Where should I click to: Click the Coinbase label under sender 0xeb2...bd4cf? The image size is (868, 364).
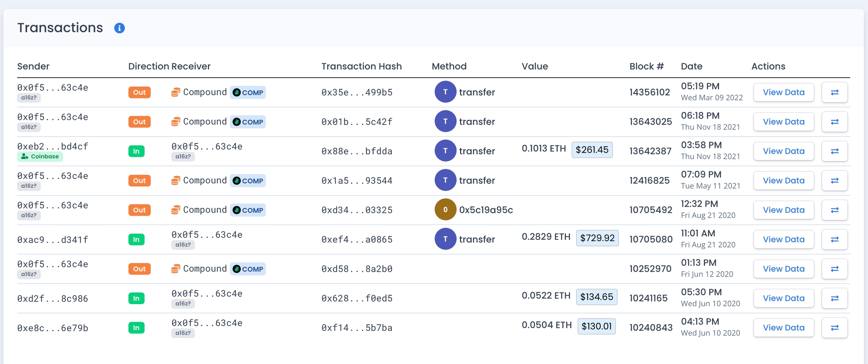click(x=40, y=157)
